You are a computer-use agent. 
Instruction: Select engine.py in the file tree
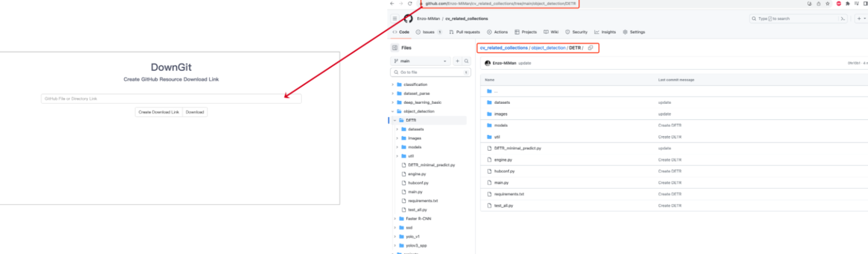click(x=417, y=174)
